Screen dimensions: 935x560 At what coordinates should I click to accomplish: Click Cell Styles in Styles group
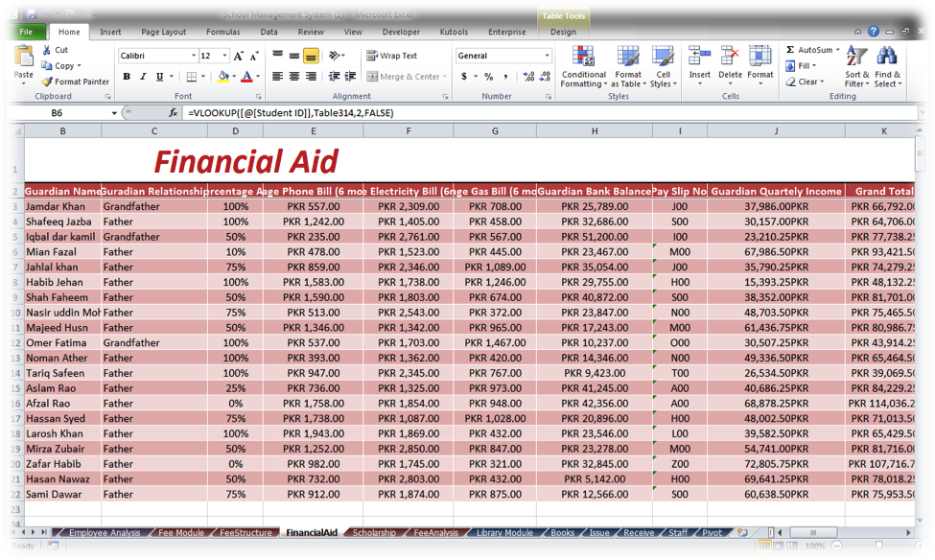(665, 67)
